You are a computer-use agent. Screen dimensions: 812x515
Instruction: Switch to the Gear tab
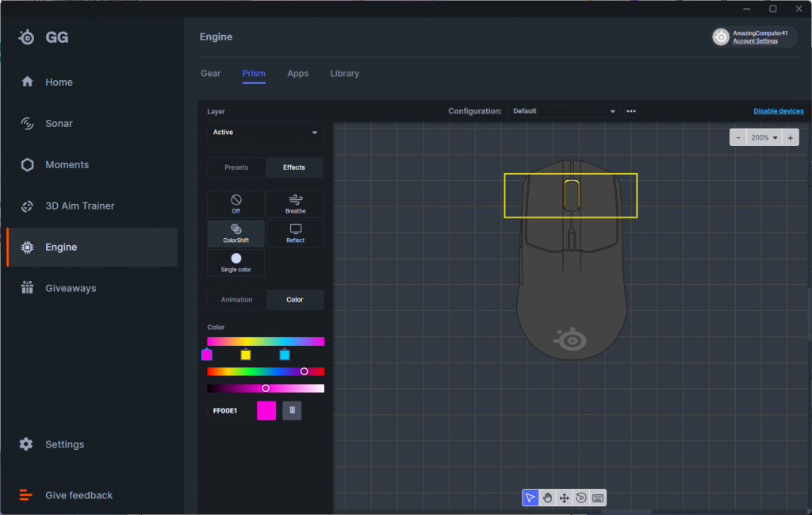(x=211, y=74)
